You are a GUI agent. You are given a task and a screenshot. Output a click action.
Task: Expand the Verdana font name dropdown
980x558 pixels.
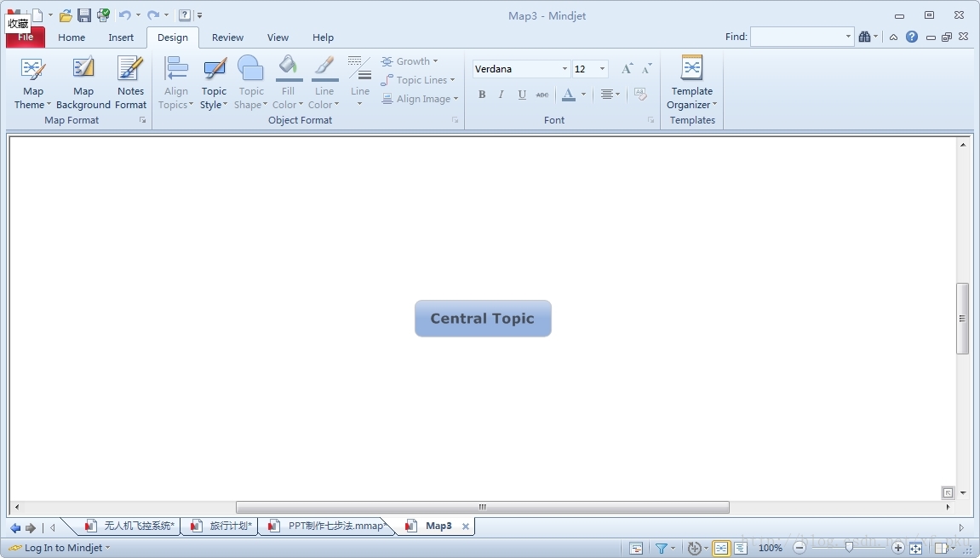click(x=565, y=69)
